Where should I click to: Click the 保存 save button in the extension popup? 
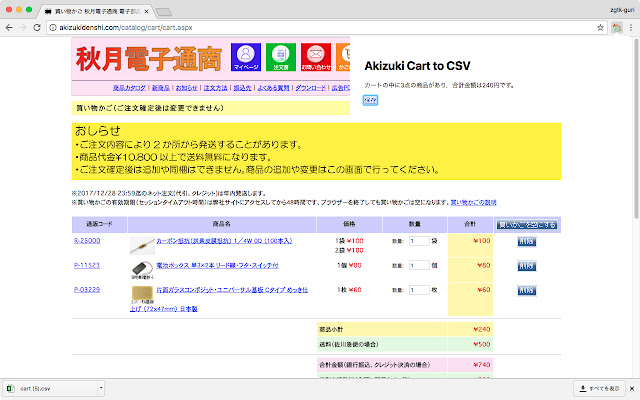[370, 100]
